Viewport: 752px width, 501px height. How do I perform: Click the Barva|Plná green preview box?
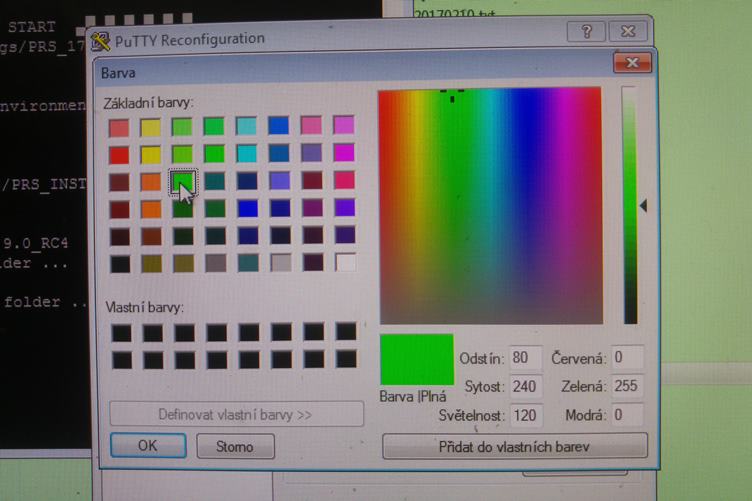tap(417, 360)
